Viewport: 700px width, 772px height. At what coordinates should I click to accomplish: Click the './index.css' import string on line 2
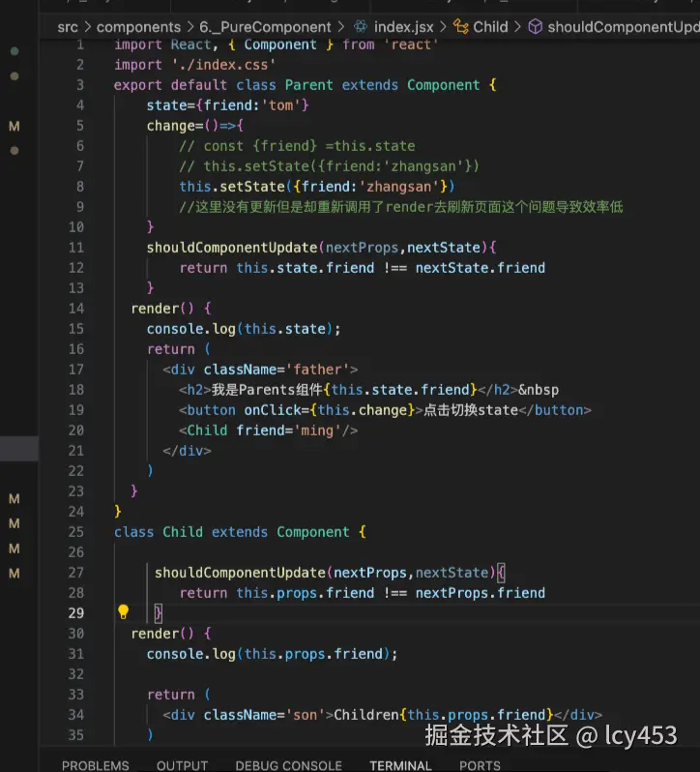pyautogui.click(x=223, y=65)
